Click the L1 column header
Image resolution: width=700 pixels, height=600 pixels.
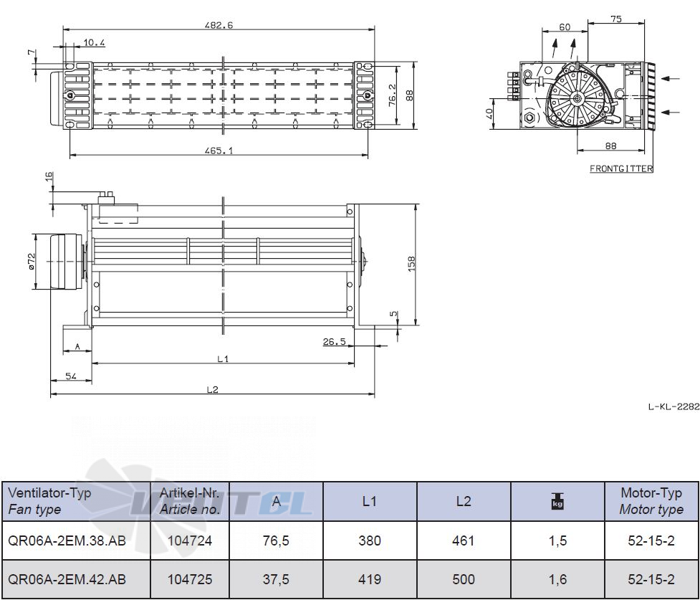point(370,501)
